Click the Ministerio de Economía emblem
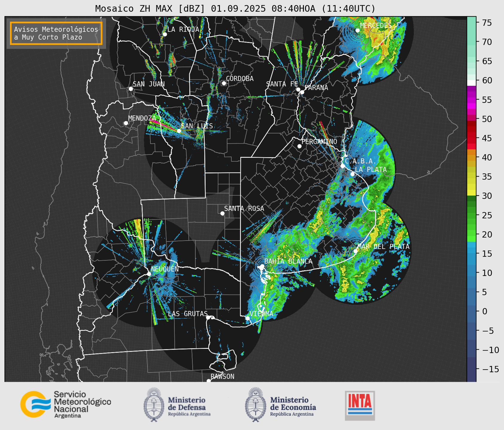504x430 pixels. tap(255, 405)
